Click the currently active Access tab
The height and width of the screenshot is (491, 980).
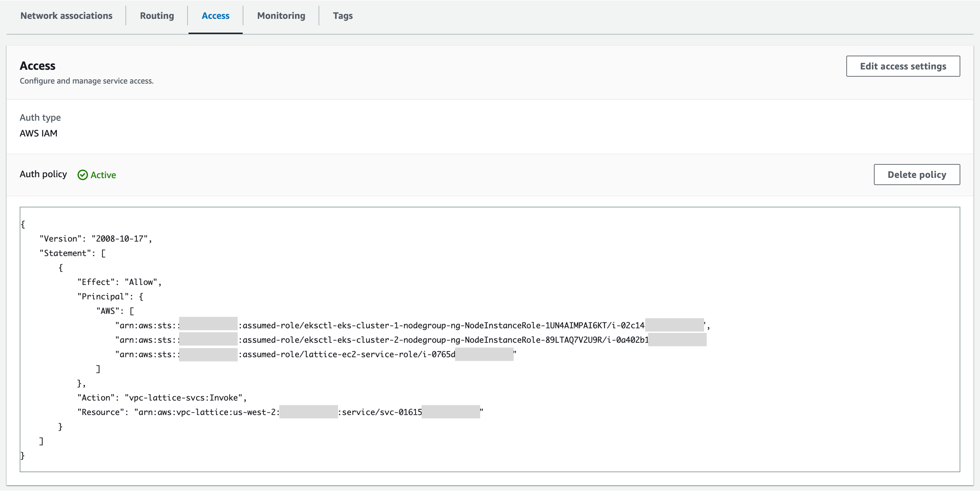click(215, 16)
